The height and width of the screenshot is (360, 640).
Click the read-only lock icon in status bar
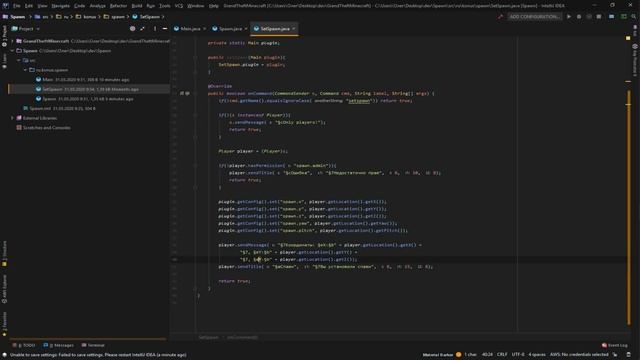(615, 355)
